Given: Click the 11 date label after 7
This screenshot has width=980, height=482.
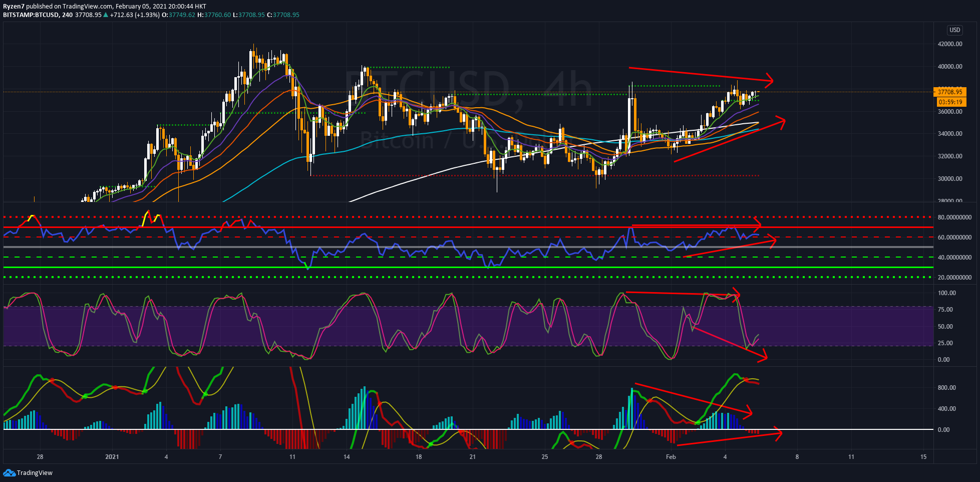Looking at the screenshot, I should pyautogui.click(x=292, y=457).
